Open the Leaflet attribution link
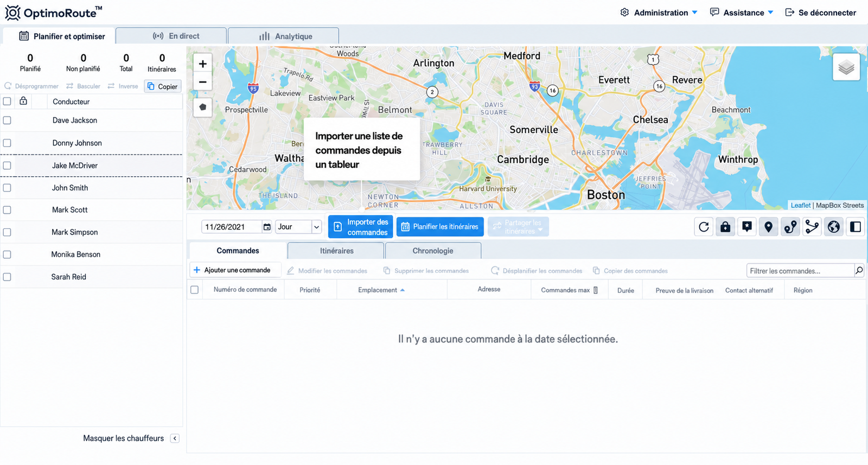The height and width of the screenshot is (465, 868). pyautogui.click(x=800, y=205)
